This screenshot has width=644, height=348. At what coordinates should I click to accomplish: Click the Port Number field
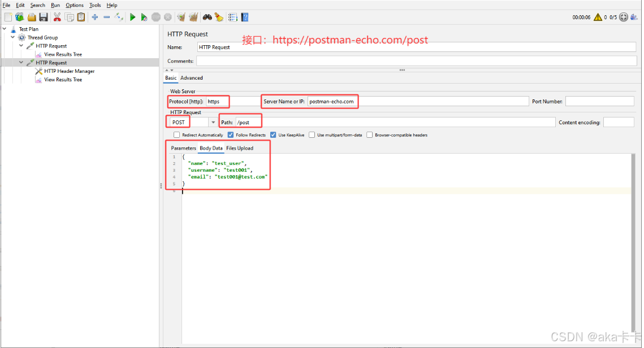point(600,101)
